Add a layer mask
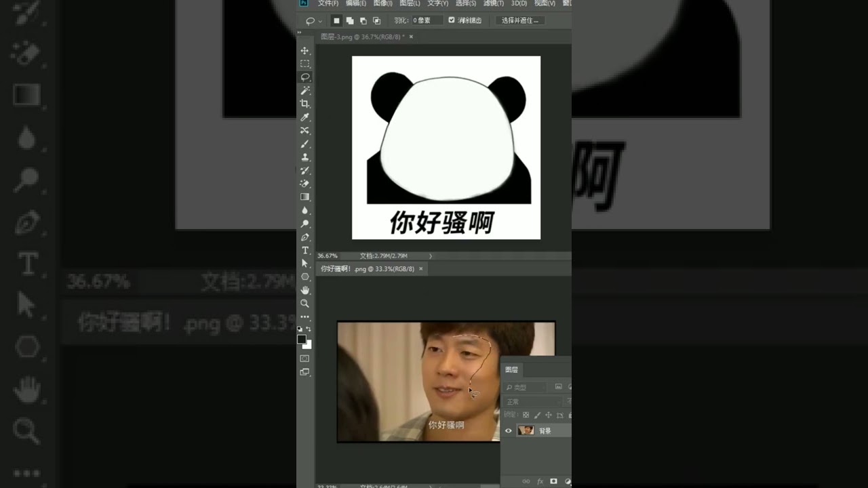This screenshot has height=488, width=868. click(553, 481)
